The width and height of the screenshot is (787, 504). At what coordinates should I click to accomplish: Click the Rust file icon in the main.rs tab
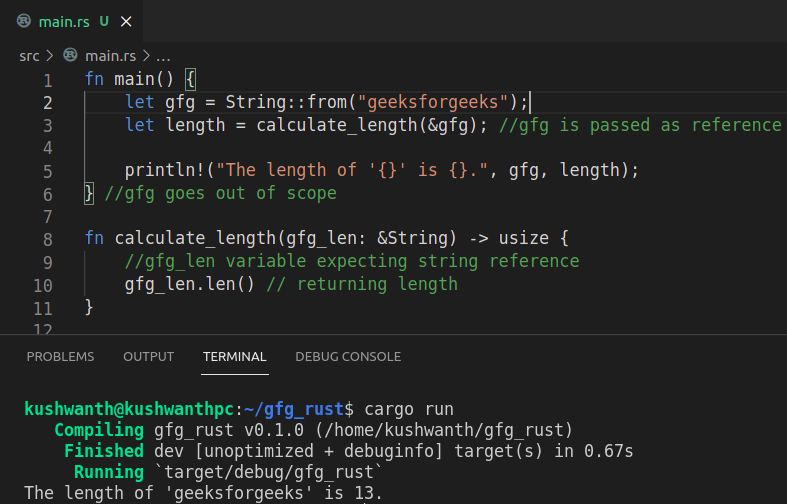pyautogui.click(x=24, y=21)
